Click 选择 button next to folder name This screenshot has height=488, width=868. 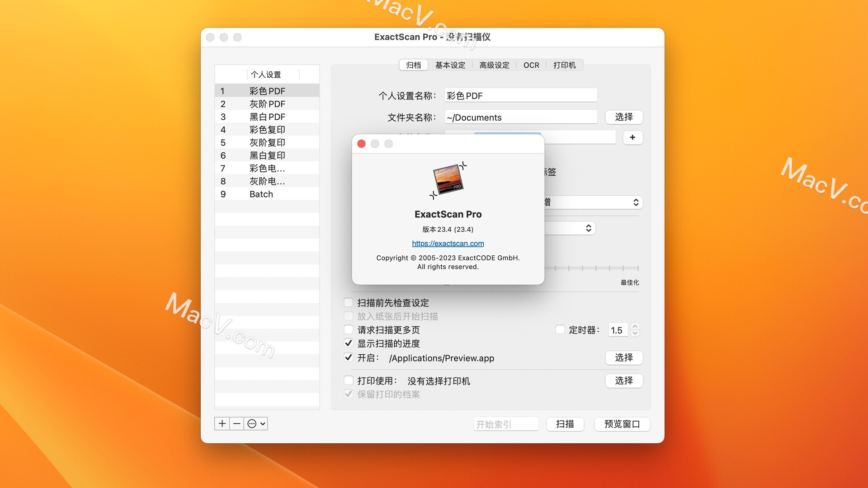click(624, 117)
